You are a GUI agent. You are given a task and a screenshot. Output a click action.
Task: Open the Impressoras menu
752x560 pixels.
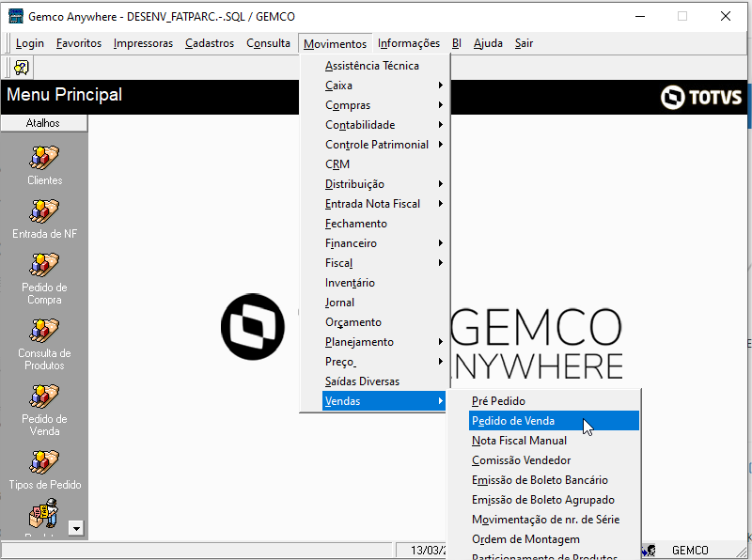pyautogui.click(x=143, y=43)
